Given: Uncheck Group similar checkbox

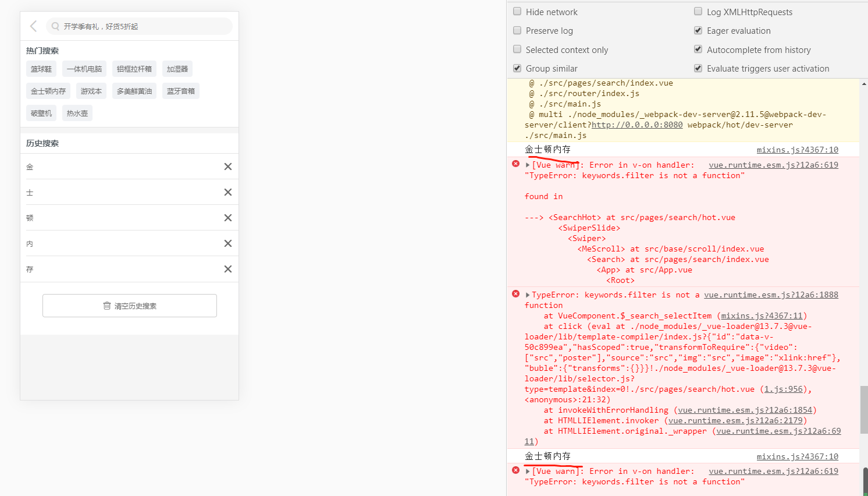Looking at the screenshot, I should (517, 68).
